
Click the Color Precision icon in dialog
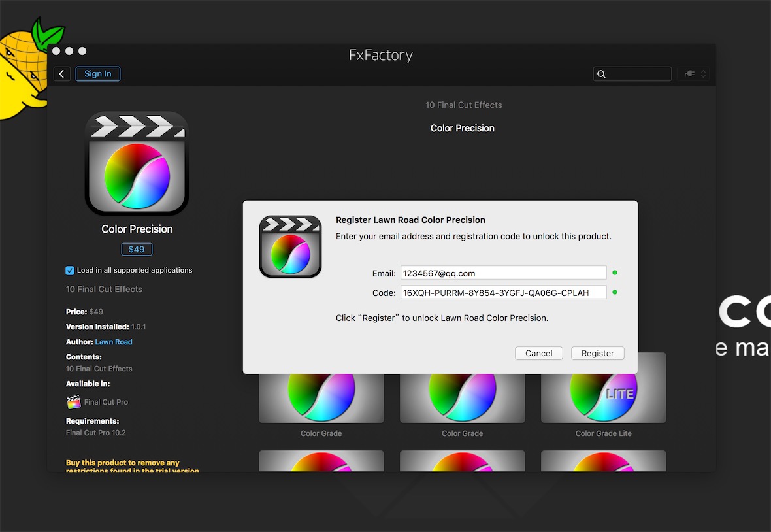pos(290,247)
